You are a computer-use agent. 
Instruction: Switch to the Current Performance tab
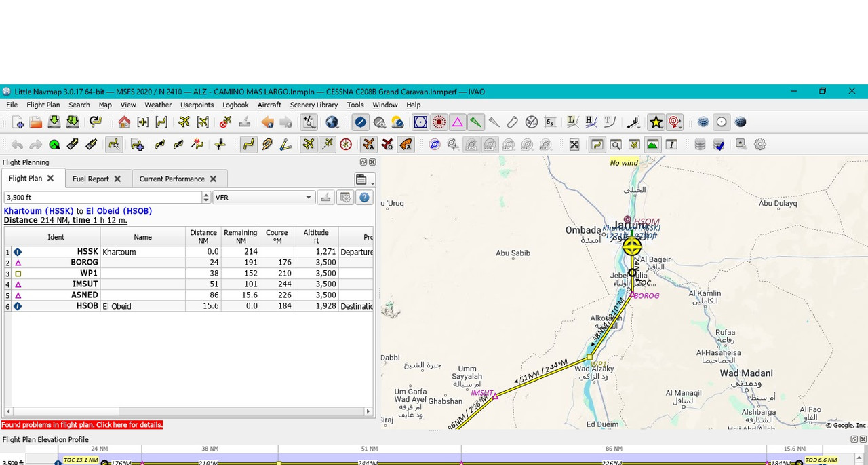(x=172, y=179)
